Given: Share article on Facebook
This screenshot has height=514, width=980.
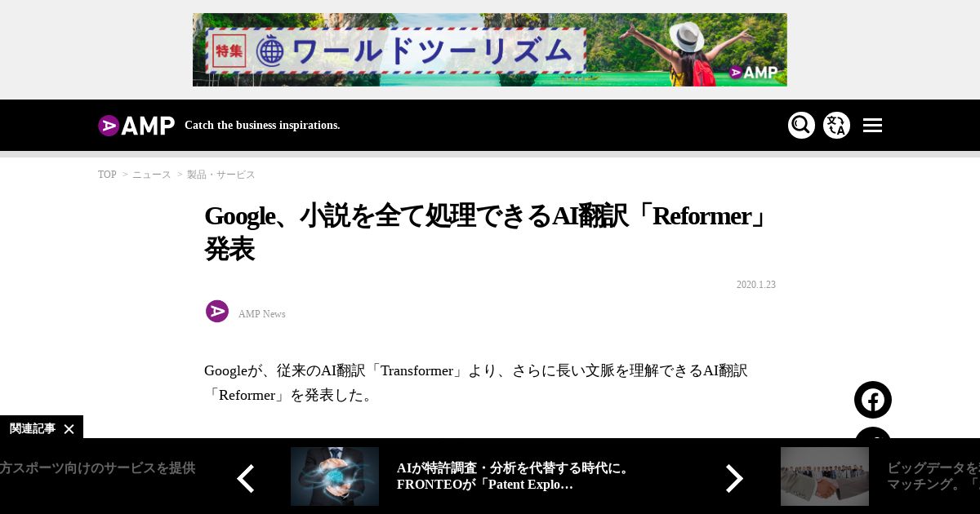Looking at the screenshot, I should click(873, 400).
